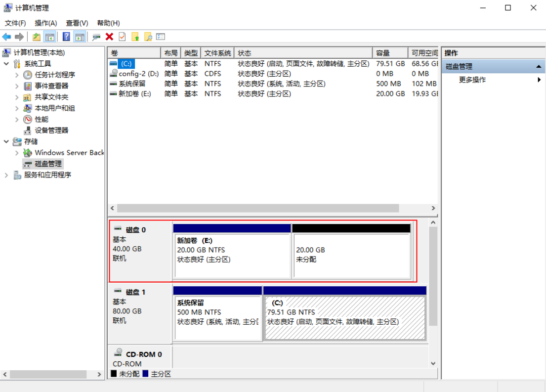The image size is (546, 392).
Task: Open Help with the blue question mark icon
Action: (x=66, y=37)
